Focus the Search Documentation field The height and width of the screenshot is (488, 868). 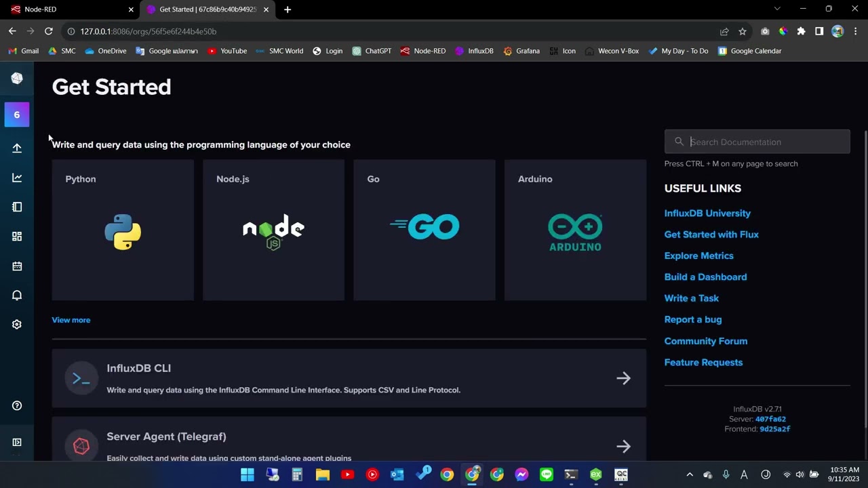pyautogui.click(x=757, y=142)
